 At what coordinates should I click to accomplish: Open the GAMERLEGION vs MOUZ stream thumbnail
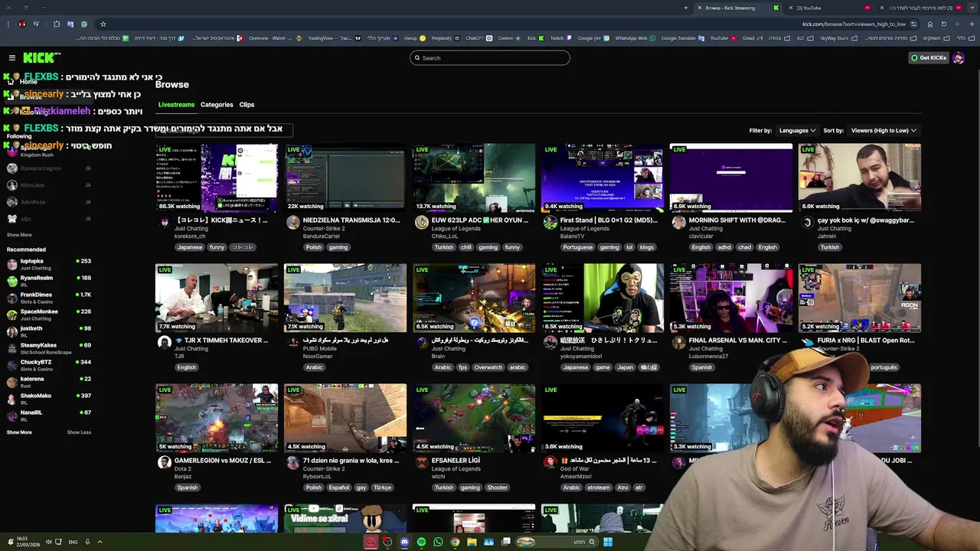click(x=217, y=418)
